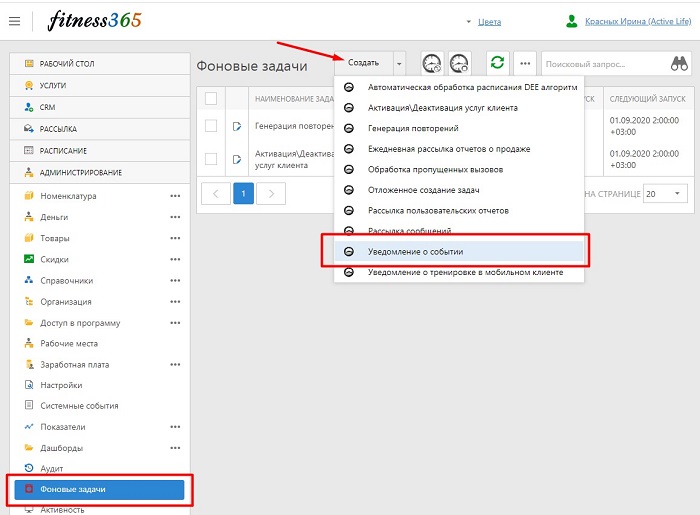The image size is (700, 515).
Task: Open more options dots next to Деньги
Action: click(175, 217)
